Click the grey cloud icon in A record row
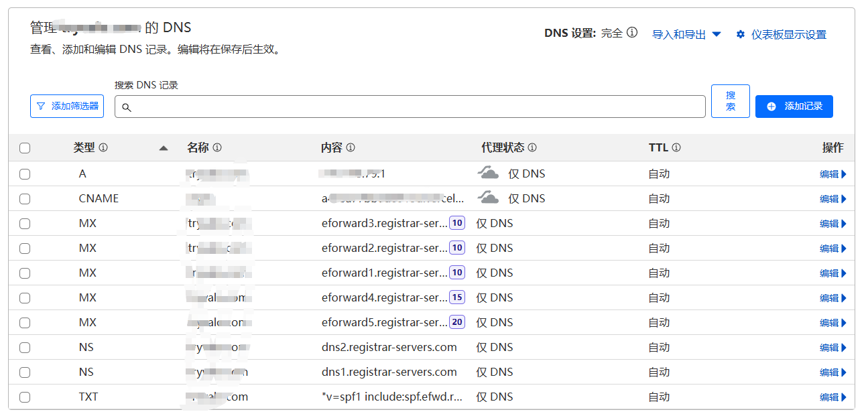 point(488,174)
